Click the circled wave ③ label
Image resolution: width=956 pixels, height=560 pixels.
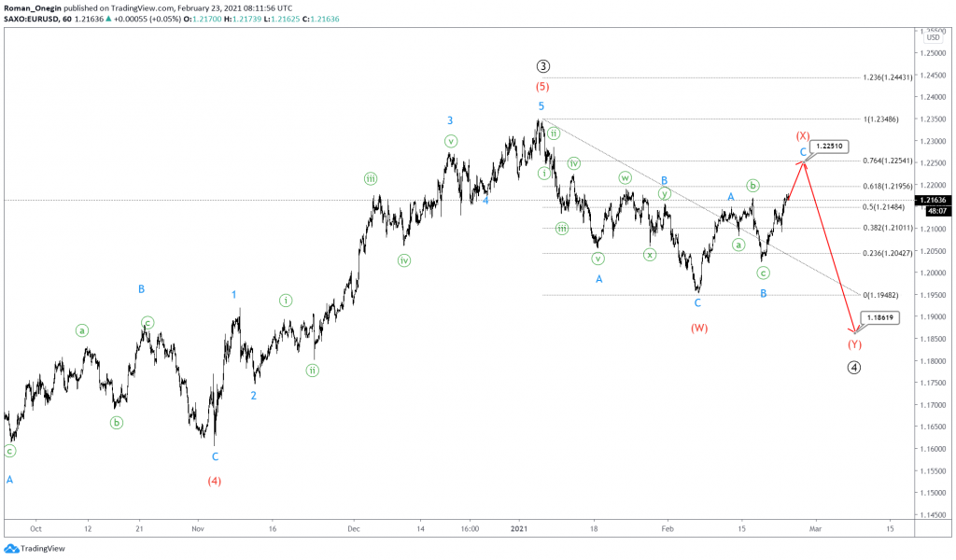(544, 65)
